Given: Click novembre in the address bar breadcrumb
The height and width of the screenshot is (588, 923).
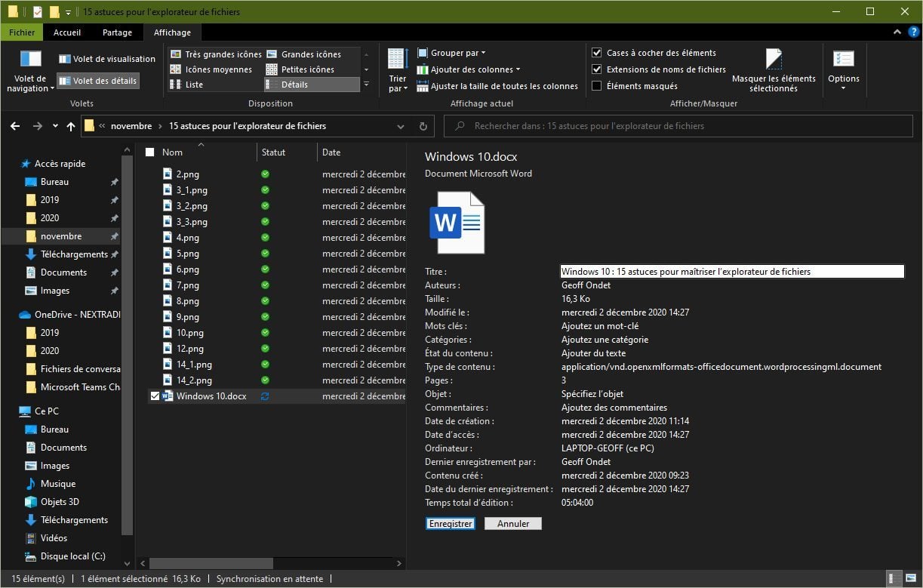Looking at the screenshot, I should point(131,126).
